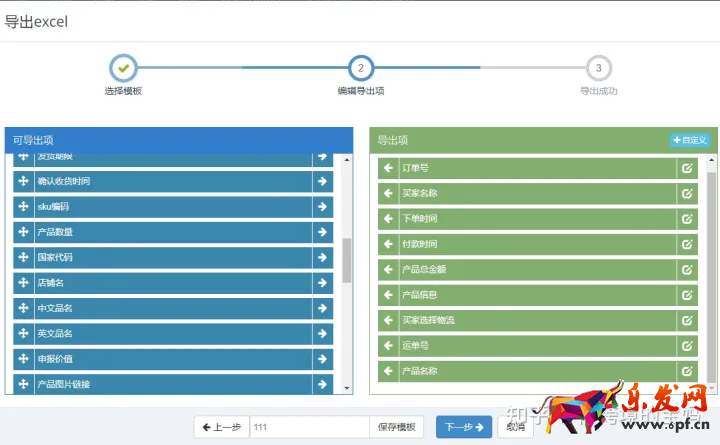
Task: Select step 3 导出成功 circle
Action: [598, 68]
